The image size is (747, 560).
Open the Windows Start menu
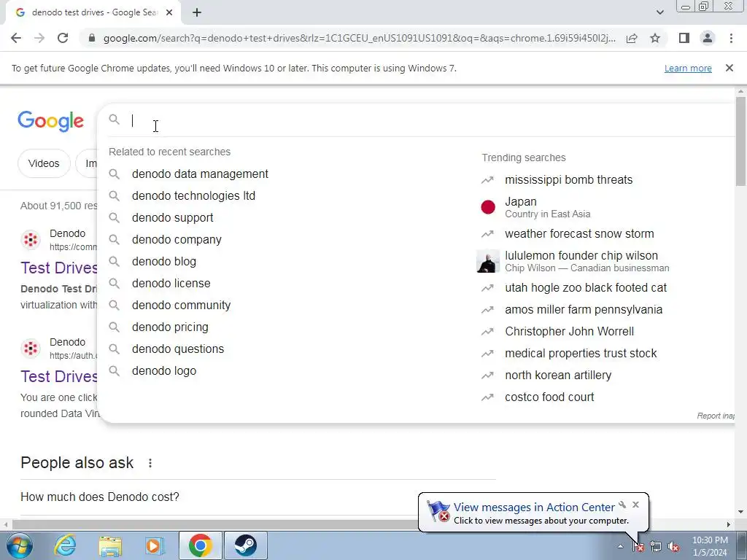pyautogui.click(x=20, y=545)
